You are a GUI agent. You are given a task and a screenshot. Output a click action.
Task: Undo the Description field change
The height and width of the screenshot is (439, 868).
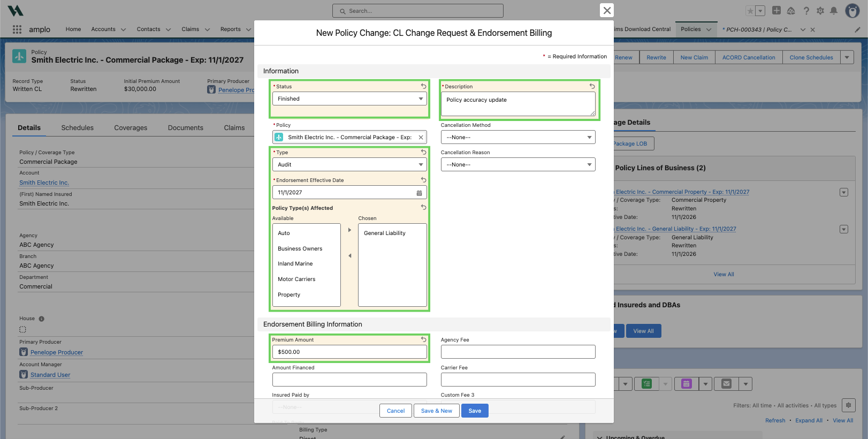(x=592, y=86)
